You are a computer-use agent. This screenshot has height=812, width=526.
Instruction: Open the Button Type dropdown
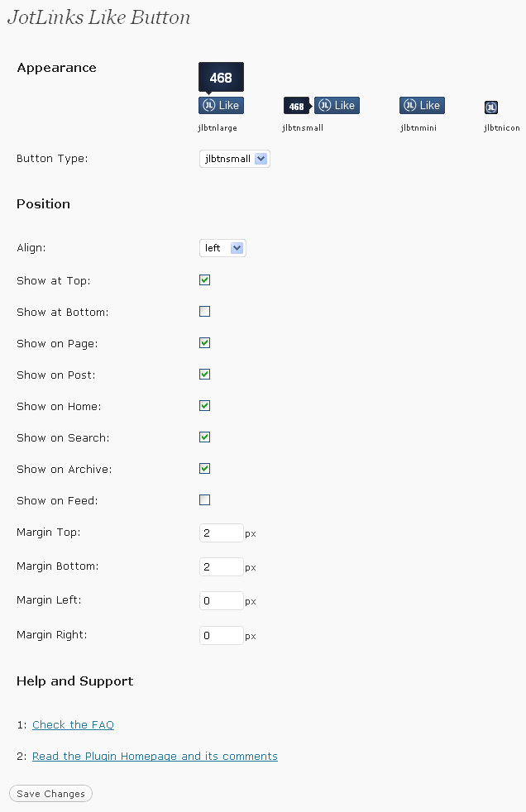[235, 159]
